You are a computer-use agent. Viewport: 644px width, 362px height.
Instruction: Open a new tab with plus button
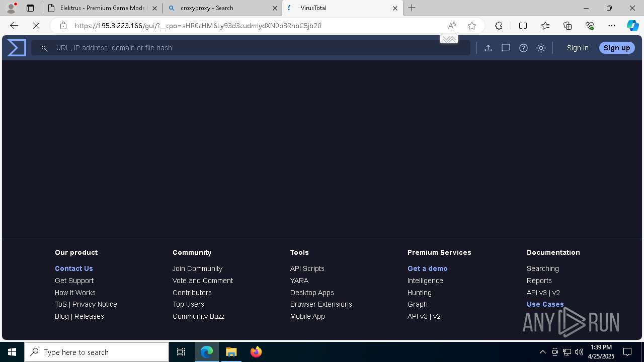coord(412,8)
